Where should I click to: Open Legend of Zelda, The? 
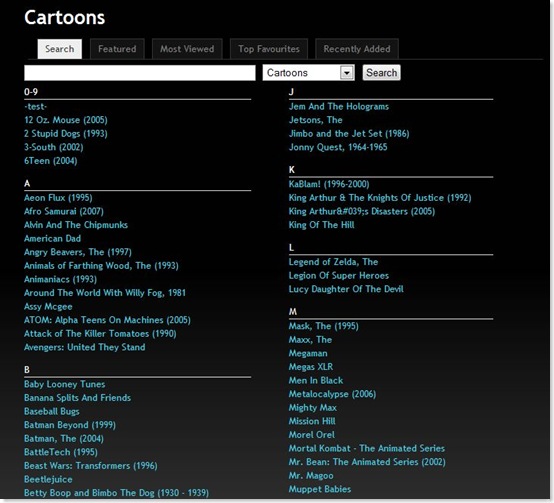(x=334, y=262)
